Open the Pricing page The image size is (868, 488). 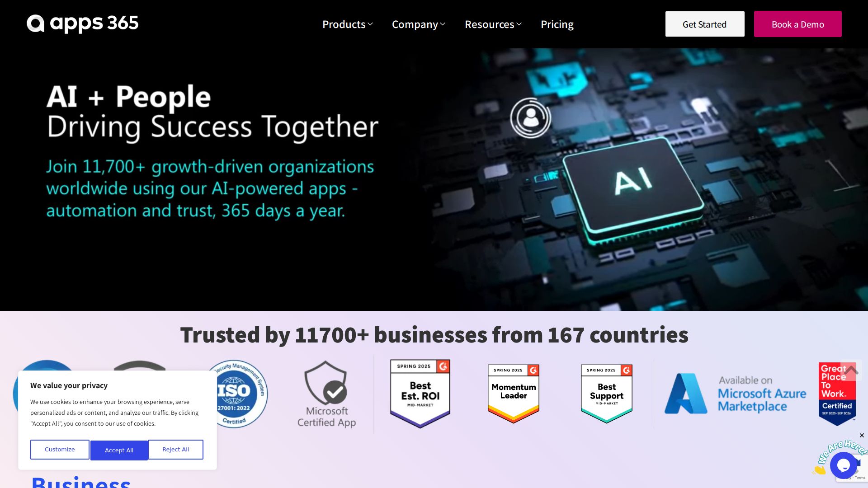point(557,24)
